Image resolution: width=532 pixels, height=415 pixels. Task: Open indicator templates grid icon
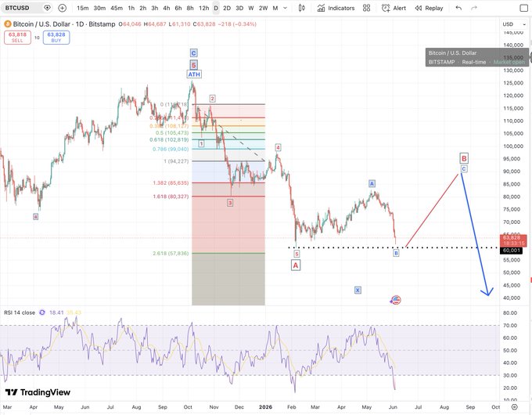366,8
